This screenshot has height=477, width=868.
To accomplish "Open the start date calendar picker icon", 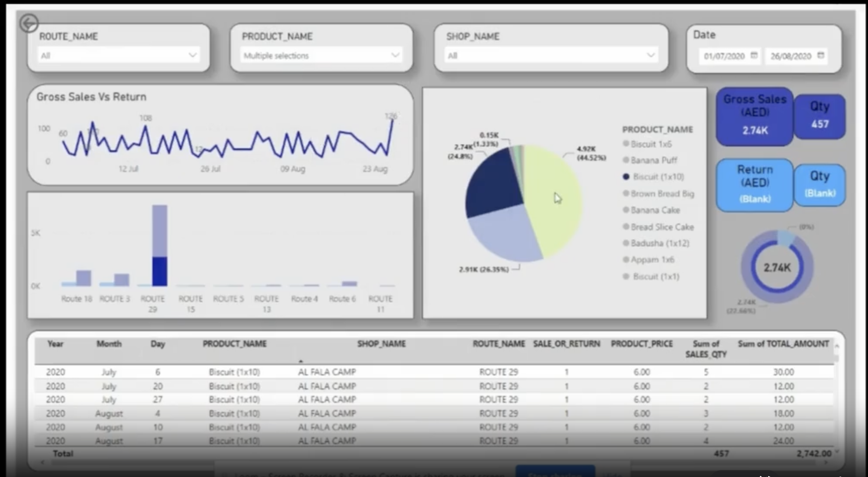I will [754, 55].
